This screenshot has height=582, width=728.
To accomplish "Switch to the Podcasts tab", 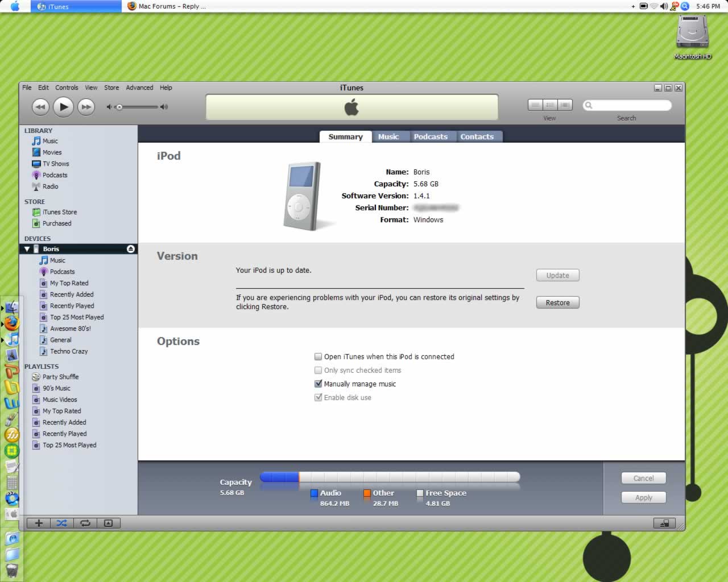I will (431, 136).
